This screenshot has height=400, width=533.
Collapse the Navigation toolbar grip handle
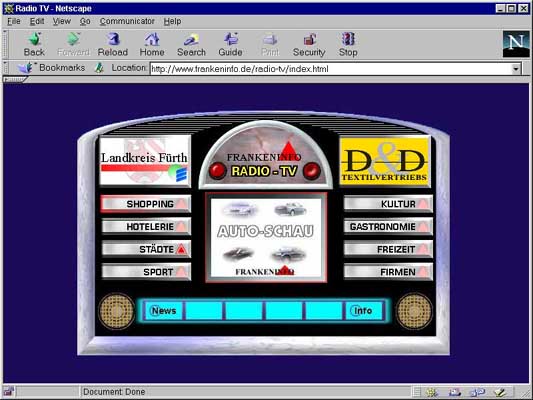5,44
